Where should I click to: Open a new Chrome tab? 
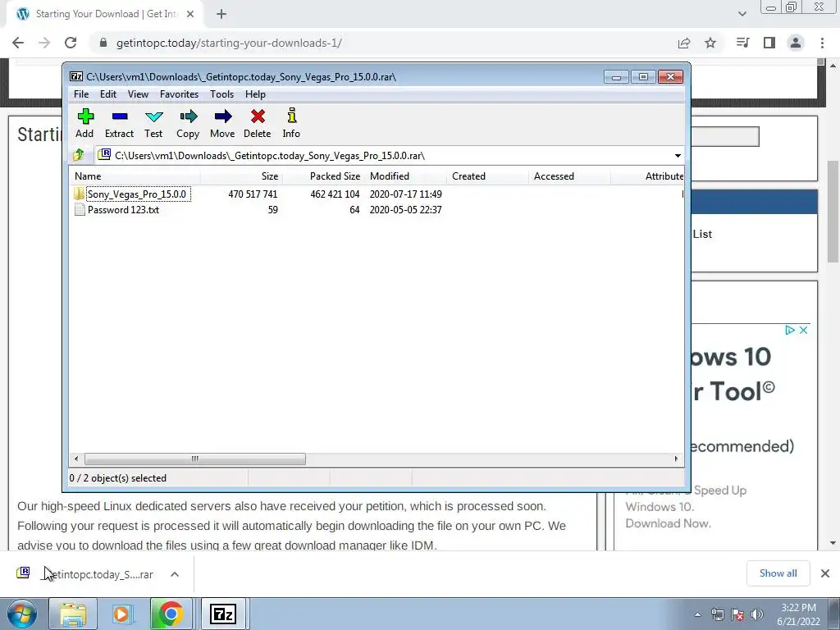pyautogui.click(x=221, y=15)
